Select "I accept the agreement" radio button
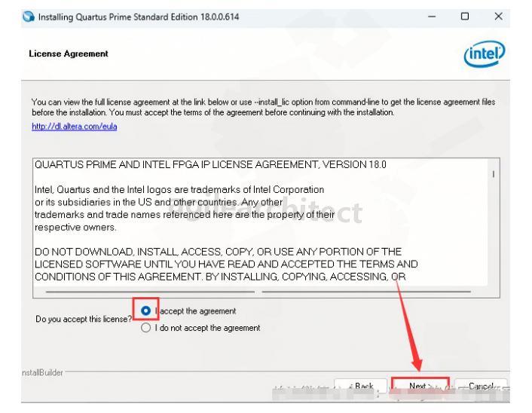The image size is (532, 413). coord(146,311)
